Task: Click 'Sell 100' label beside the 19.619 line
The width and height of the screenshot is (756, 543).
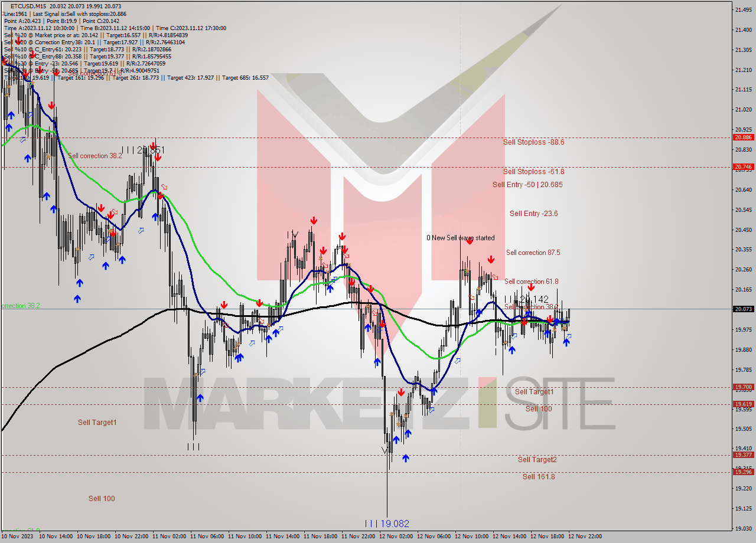Action: click(x=539, y=409)
